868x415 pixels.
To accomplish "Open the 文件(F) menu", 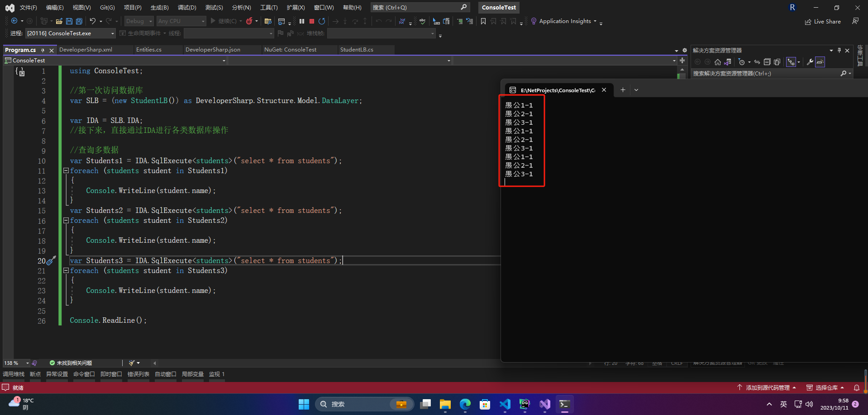I will pyautogui.click(x=29, y=8).
